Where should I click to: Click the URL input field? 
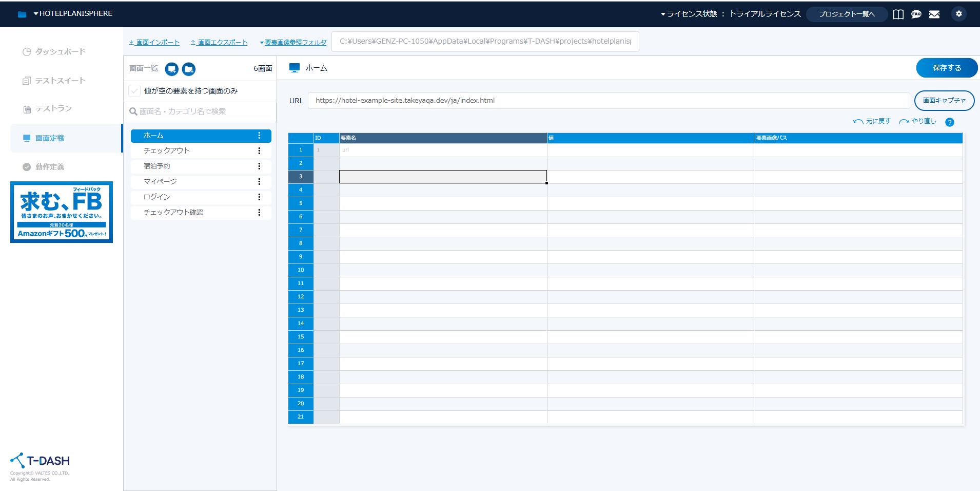coord(609,101)
